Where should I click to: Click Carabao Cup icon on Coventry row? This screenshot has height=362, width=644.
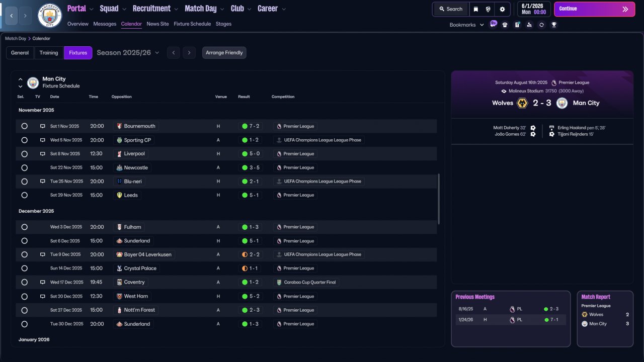(279, 283)
